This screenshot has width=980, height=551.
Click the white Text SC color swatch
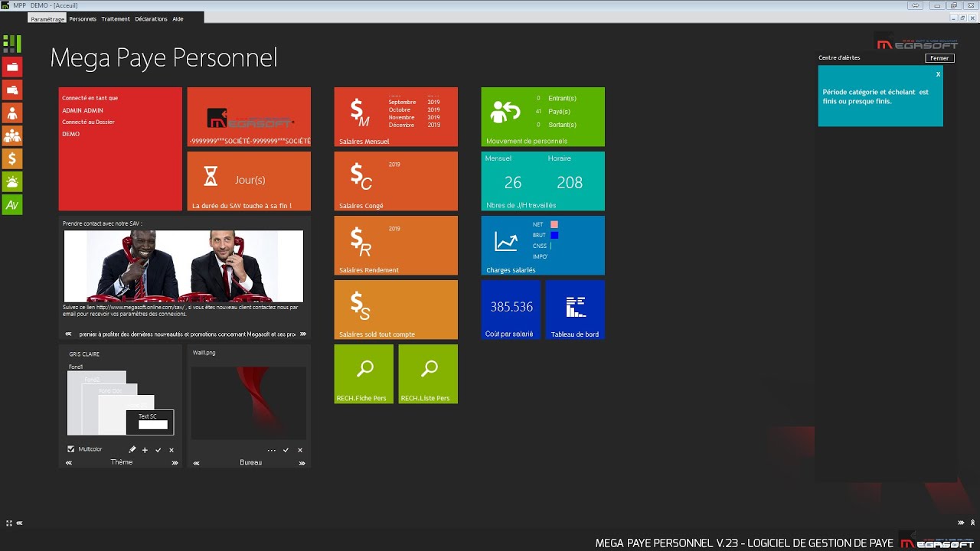[x=152, y=425]
